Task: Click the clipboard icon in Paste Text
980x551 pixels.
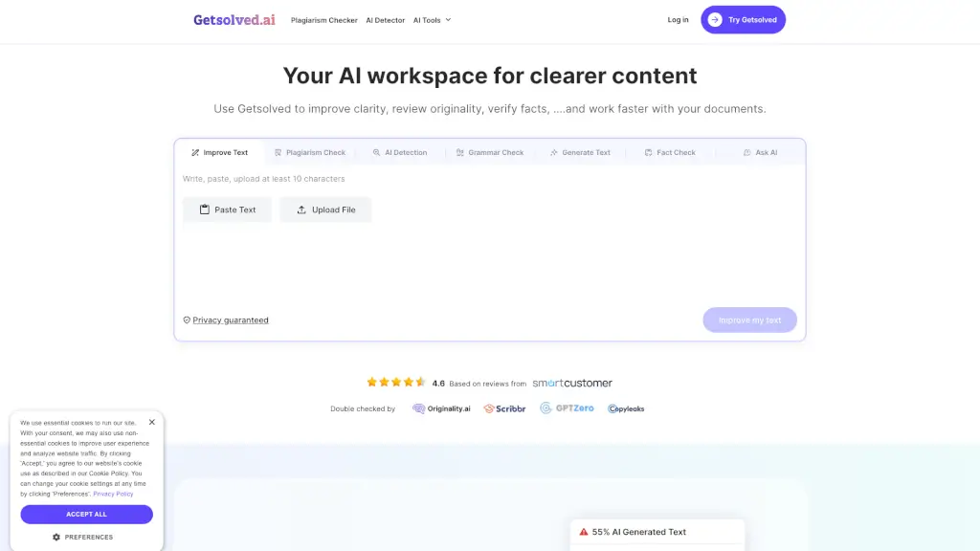Action: coord(205,209)
